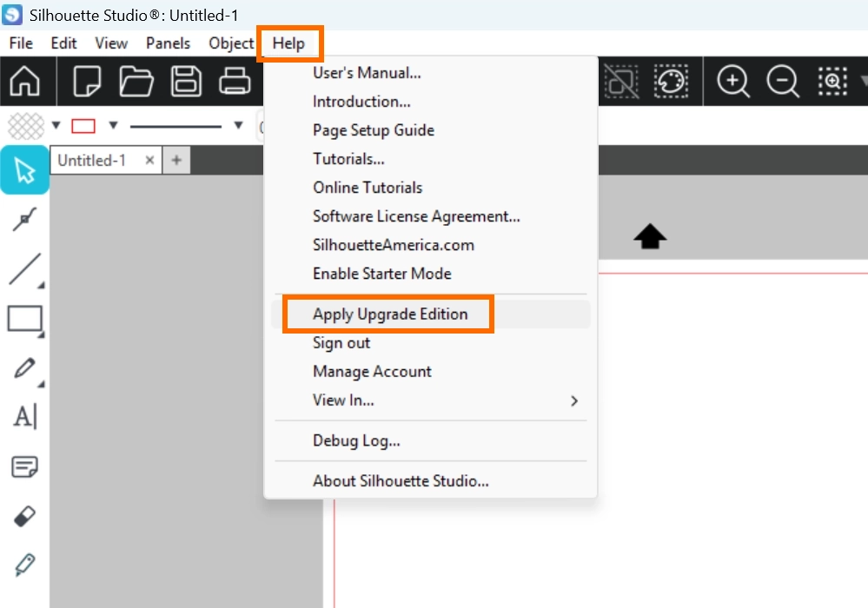
Task: Pick the Line drawing tool
Action: (x=24, y=269)
